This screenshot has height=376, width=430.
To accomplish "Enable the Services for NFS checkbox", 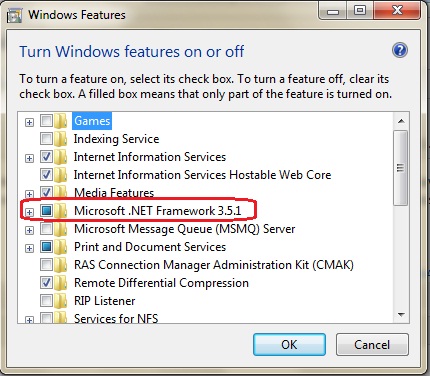I will pyautogui.click(x=46, y=318).
